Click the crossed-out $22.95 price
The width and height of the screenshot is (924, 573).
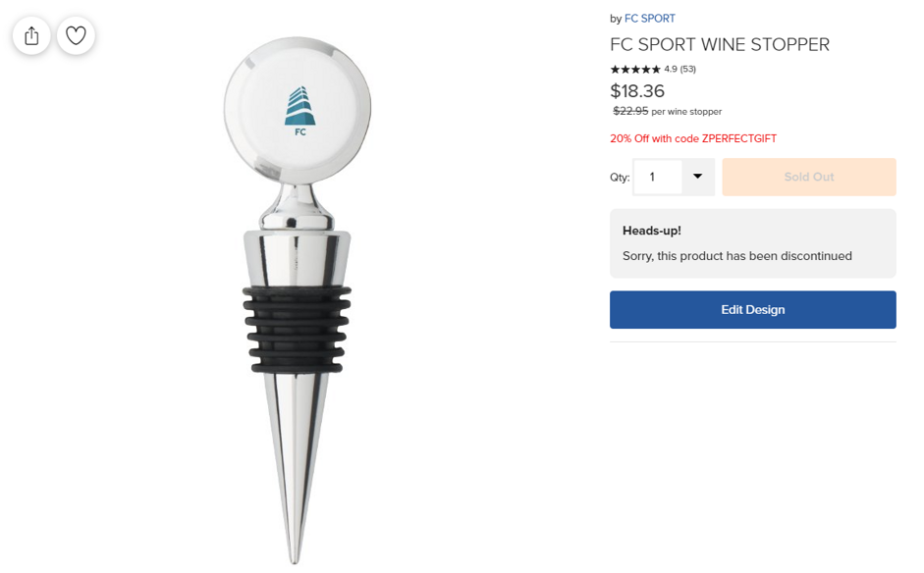point(630,111)
